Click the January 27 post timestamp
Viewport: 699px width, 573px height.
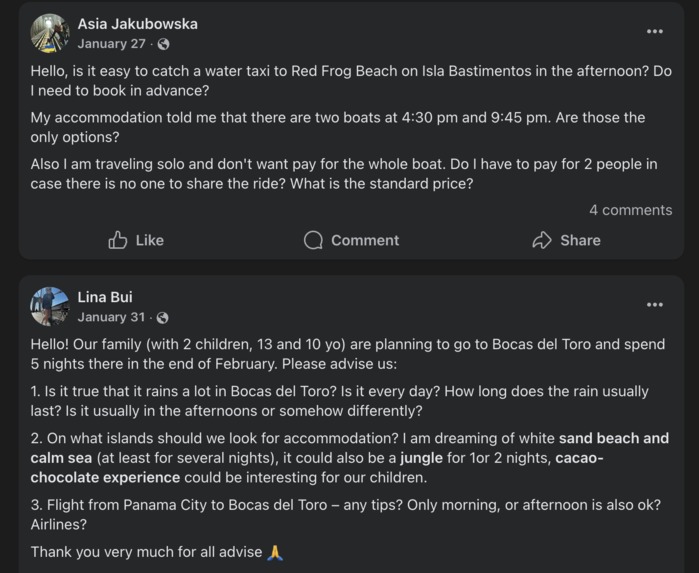pos(111,44)
